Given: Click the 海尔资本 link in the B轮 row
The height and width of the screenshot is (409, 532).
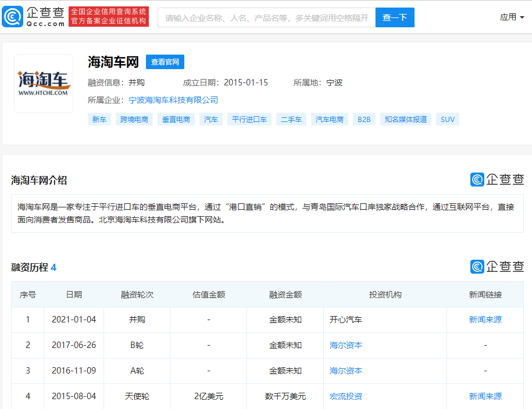Looking at the screenshot, I should [x=346, y=345].
